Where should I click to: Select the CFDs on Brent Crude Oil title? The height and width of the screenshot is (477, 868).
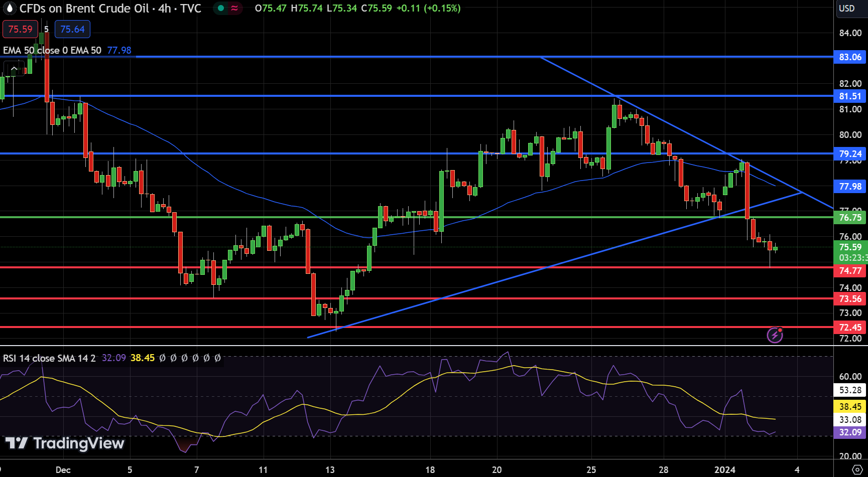point(110,8)
